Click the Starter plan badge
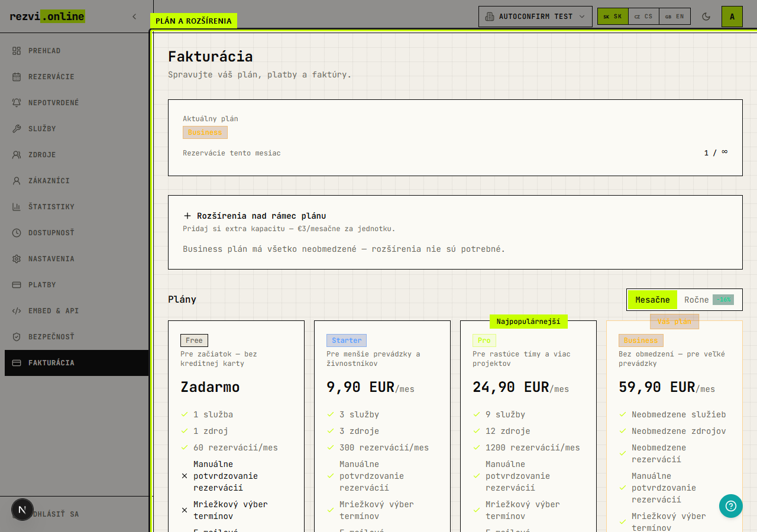This screenshot has width=757, height=532. [347, 340]
